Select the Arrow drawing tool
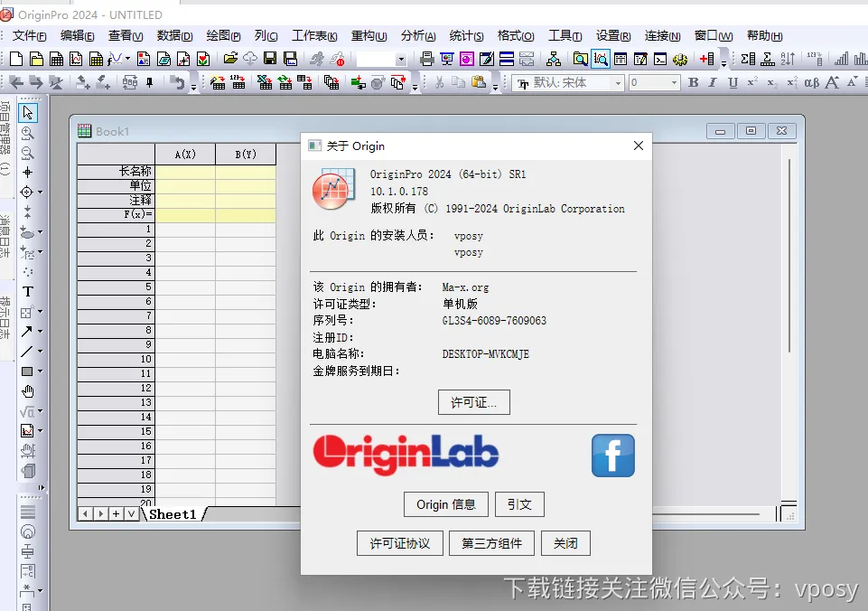Image resolution: width=868 pixels, height=611 pixels. point(26,331)
